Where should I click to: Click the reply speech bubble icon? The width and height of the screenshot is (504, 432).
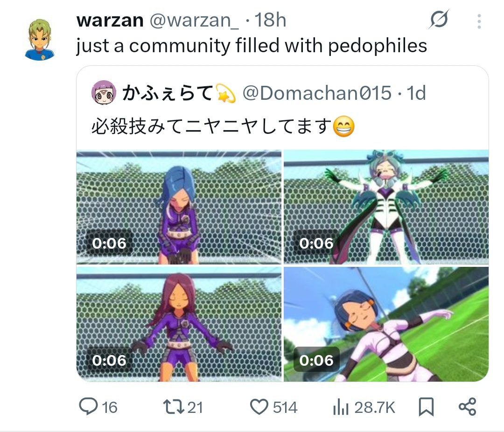click(x=88, y=406)
